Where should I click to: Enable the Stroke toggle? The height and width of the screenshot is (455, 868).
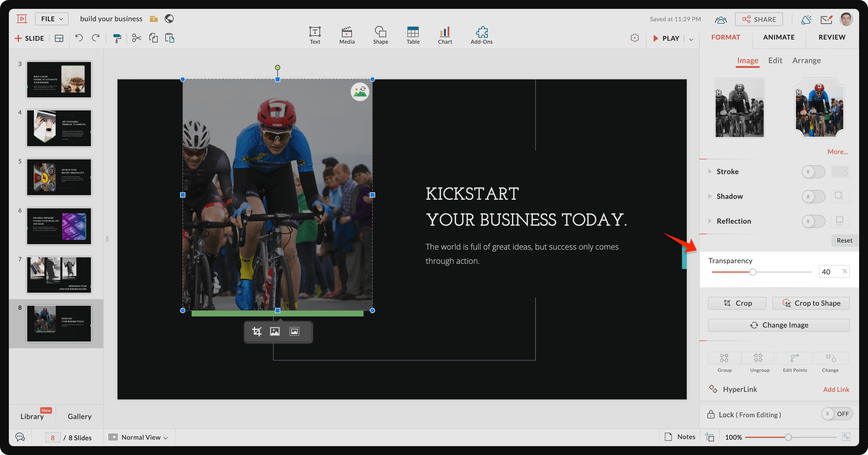[813, 172]
